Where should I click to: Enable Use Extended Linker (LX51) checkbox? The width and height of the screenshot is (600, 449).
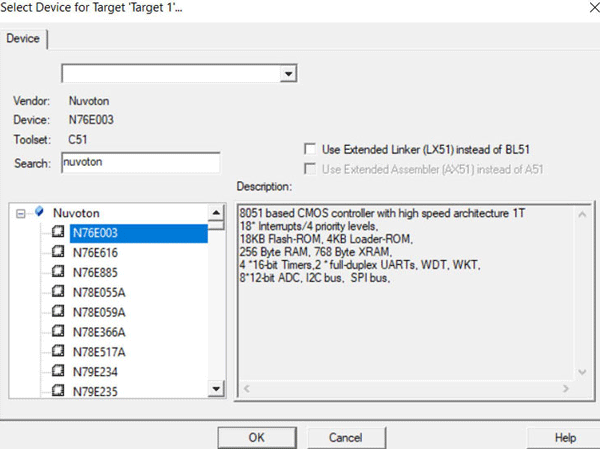coord(310,148)
